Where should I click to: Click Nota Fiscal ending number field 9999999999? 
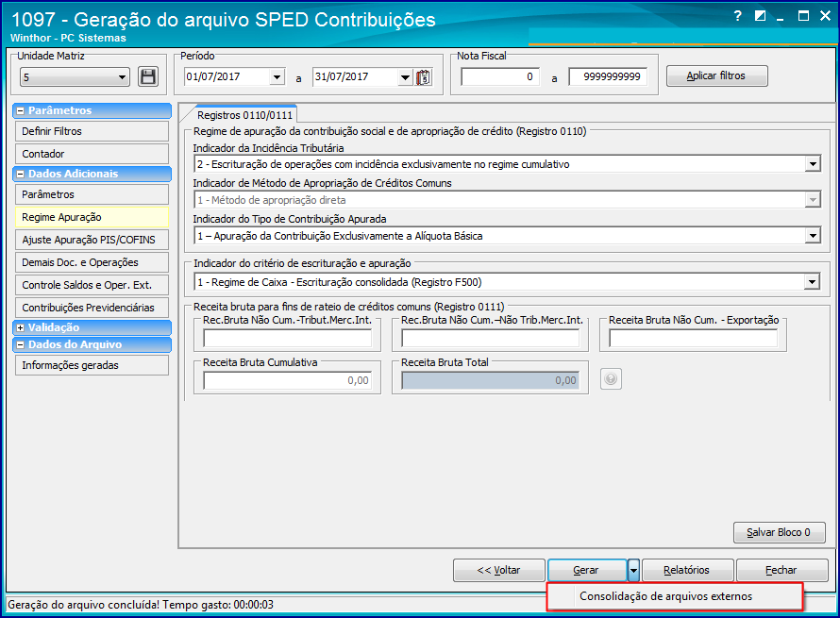(x=608, y=76)
